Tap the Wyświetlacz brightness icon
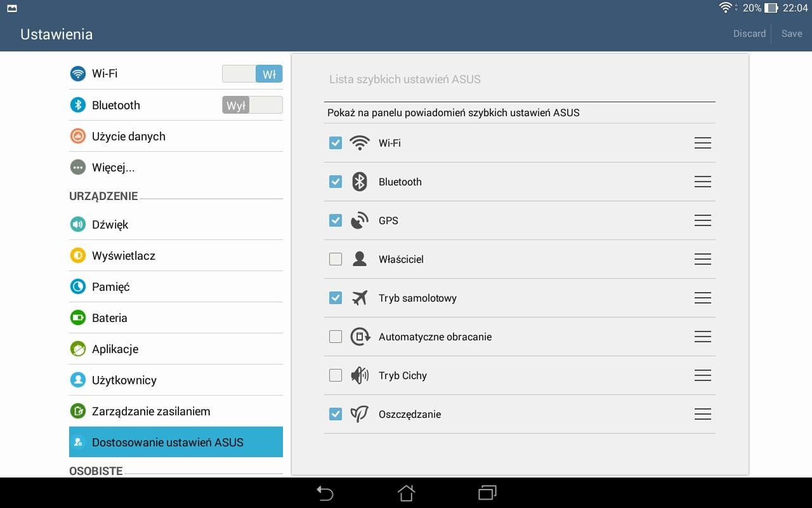The width and height of the screenshot is (812, 508). (77, 255)
